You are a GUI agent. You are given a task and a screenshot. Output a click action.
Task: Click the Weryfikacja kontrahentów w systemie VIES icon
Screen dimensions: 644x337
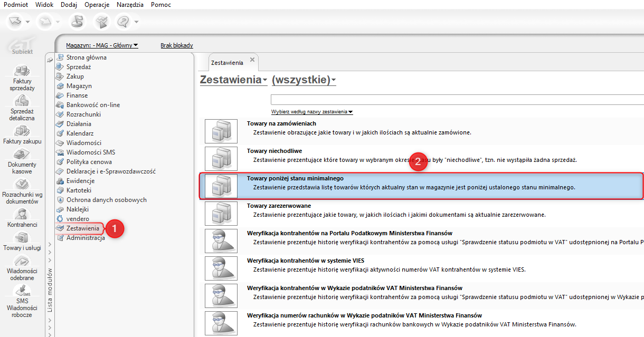click(221, 269)
